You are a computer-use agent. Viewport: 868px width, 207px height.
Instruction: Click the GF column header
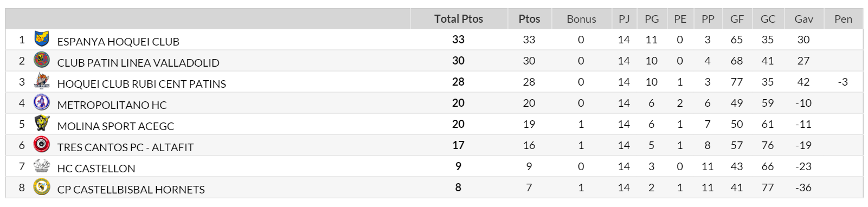(x=737, y=19)
